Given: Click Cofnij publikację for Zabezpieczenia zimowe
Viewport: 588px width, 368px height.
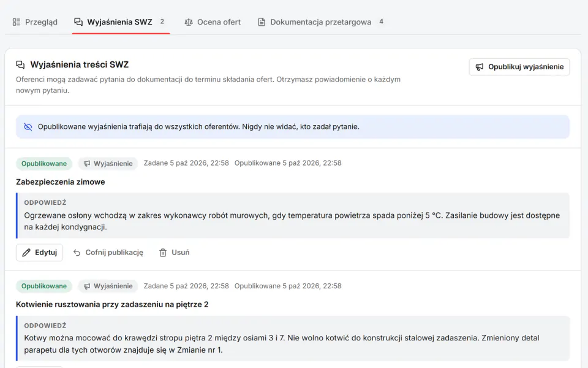Looking at the screenshot, I should [x=108, y=252].
